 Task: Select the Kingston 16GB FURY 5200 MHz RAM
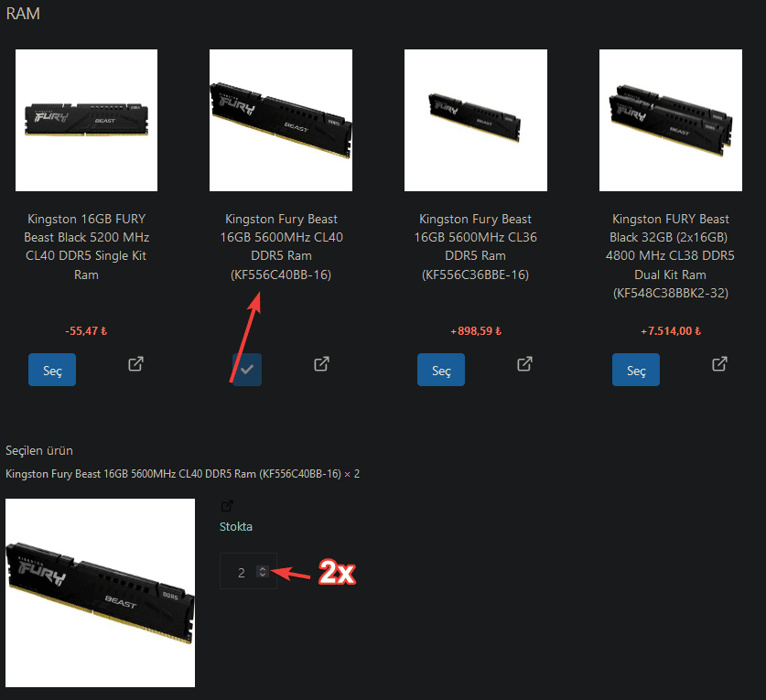[x=52, y=370]
